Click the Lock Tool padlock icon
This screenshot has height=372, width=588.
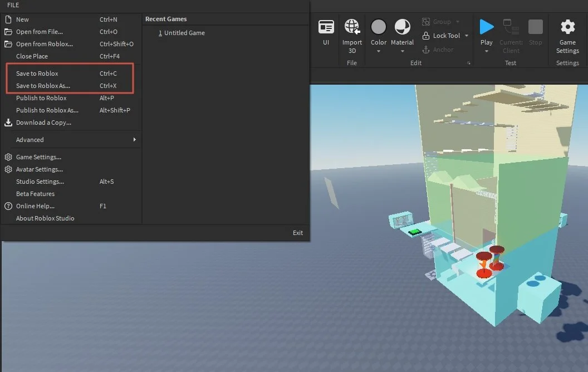pyautogui.click(x=425, y=36)
